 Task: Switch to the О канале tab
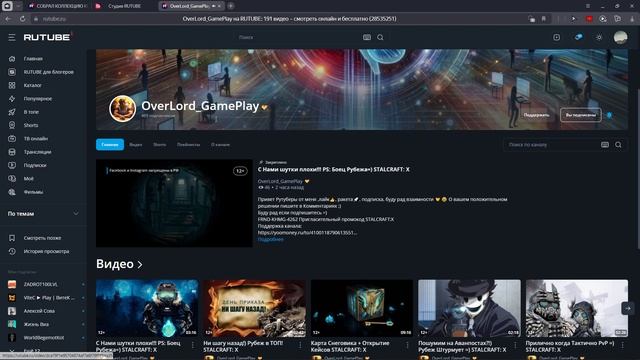[220, 144]
